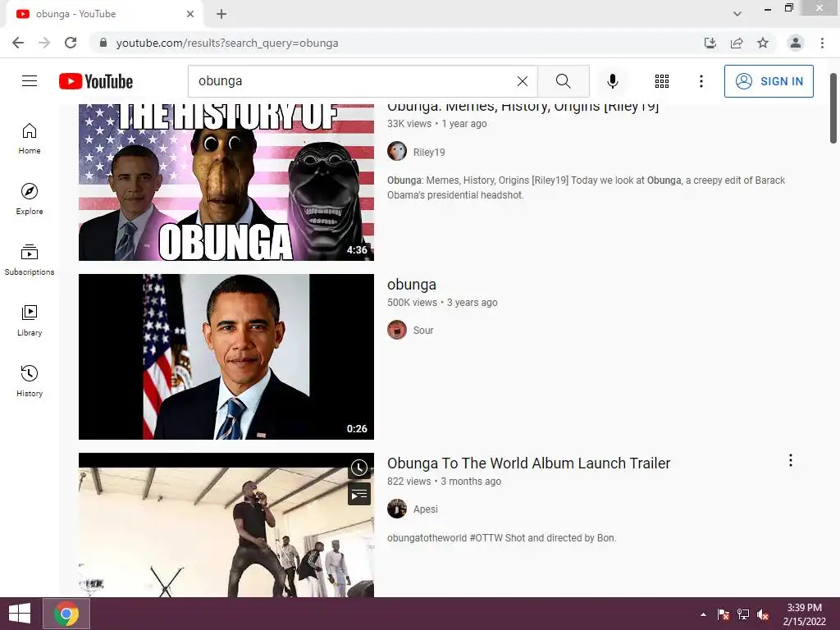Close the obunga - YouTube tab
Screen dimensions: 840x630
point(190,14)
